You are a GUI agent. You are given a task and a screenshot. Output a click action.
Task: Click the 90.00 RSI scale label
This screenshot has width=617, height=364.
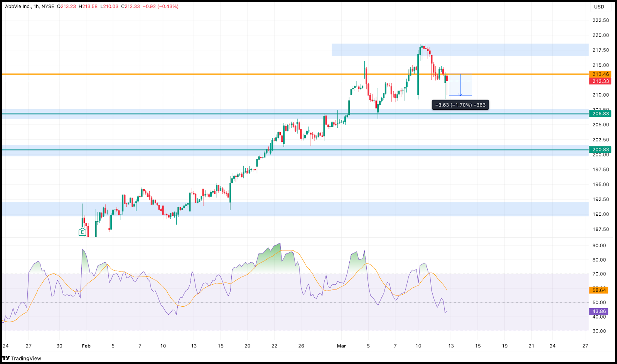[x=599, y=246]
